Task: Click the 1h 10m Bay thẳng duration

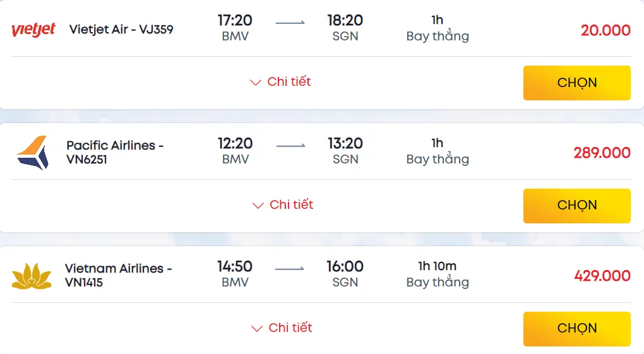Action: 438,274
